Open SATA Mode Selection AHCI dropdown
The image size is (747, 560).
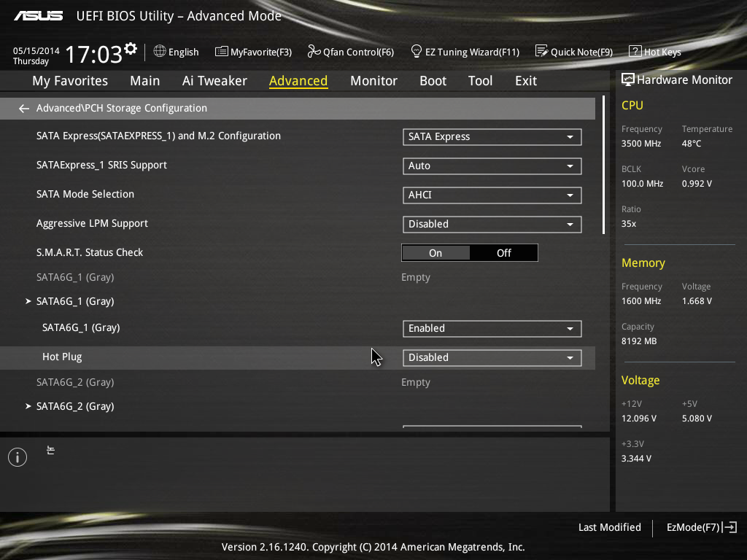[x=492, y=195]
